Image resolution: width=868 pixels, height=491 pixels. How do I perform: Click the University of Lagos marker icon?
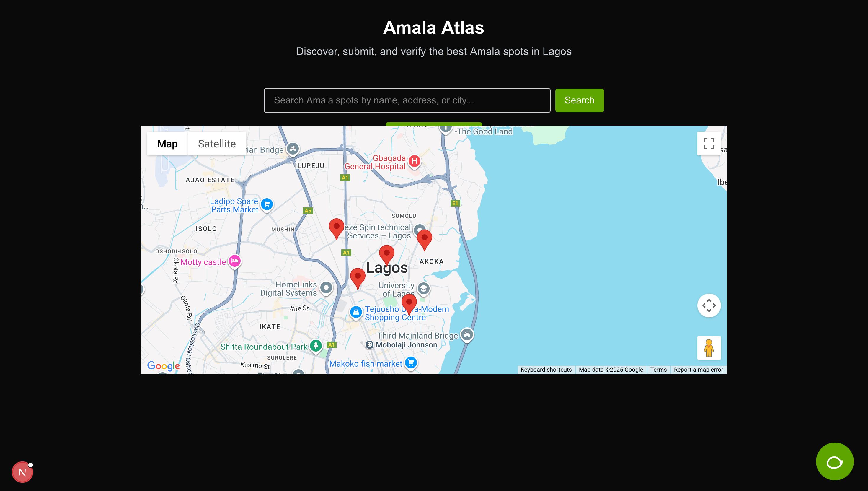coord(423,289)
